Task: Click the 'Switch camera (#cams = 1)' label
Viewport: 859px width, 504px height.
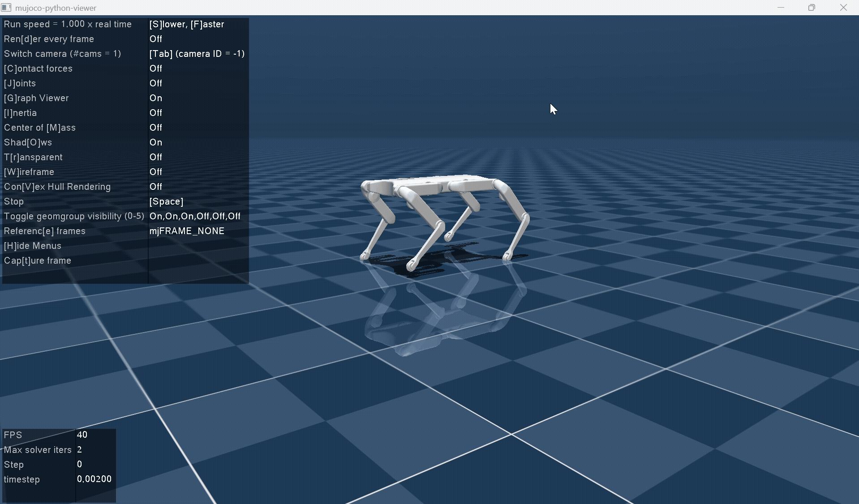Action: tap(62, 54)
